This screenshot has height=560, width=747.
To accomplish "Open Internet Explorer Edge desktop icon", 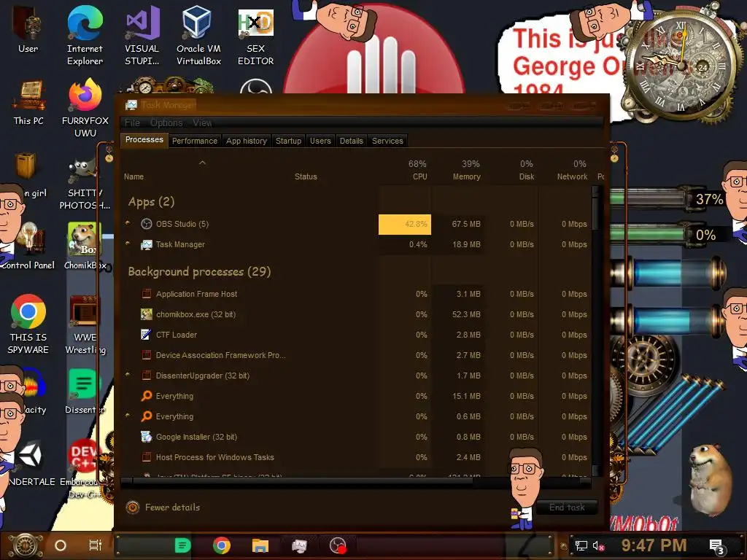I will point(85,36).
